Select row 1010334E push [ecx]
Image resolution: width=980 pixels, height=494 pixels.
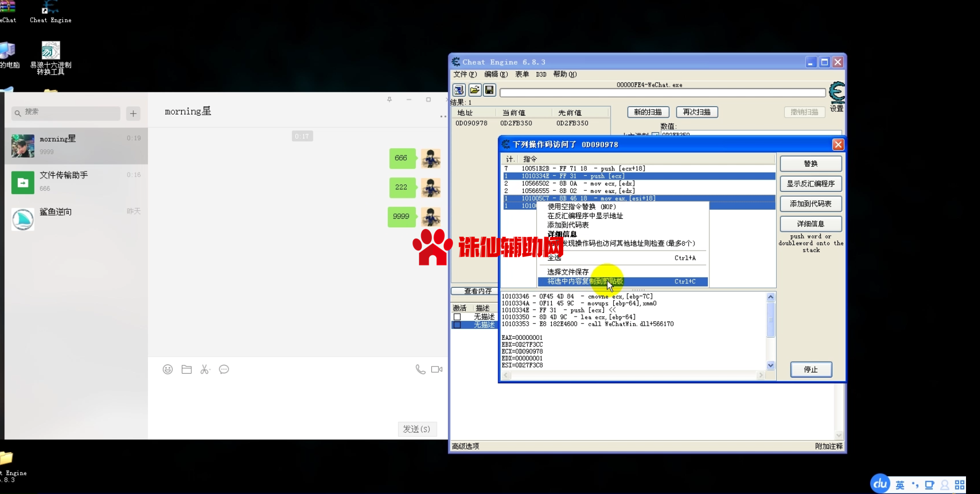pos(638,176)
